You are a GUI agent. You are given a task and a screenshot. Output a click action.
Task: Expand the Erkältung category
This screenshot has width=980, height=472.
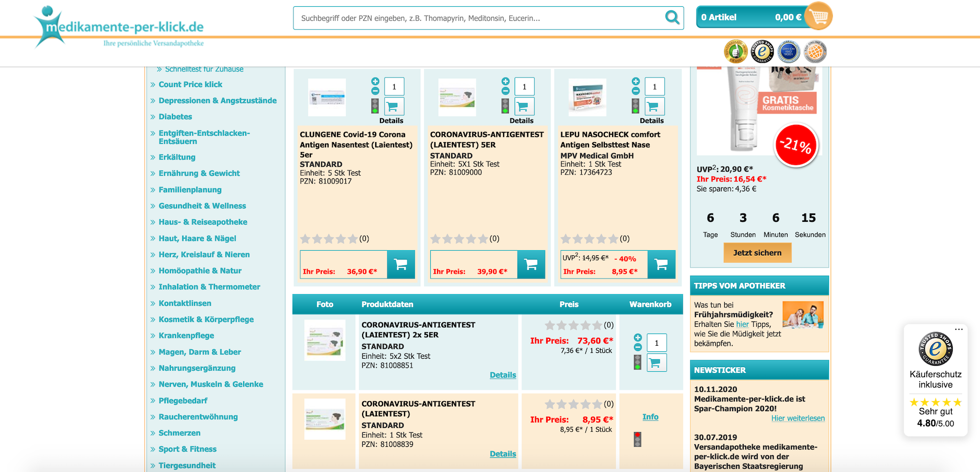click(x=177, y=157)
